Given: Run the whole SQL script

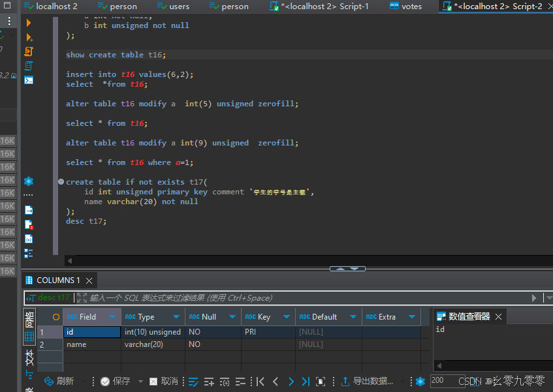Looking at the screenshot, I should [29, 52].
